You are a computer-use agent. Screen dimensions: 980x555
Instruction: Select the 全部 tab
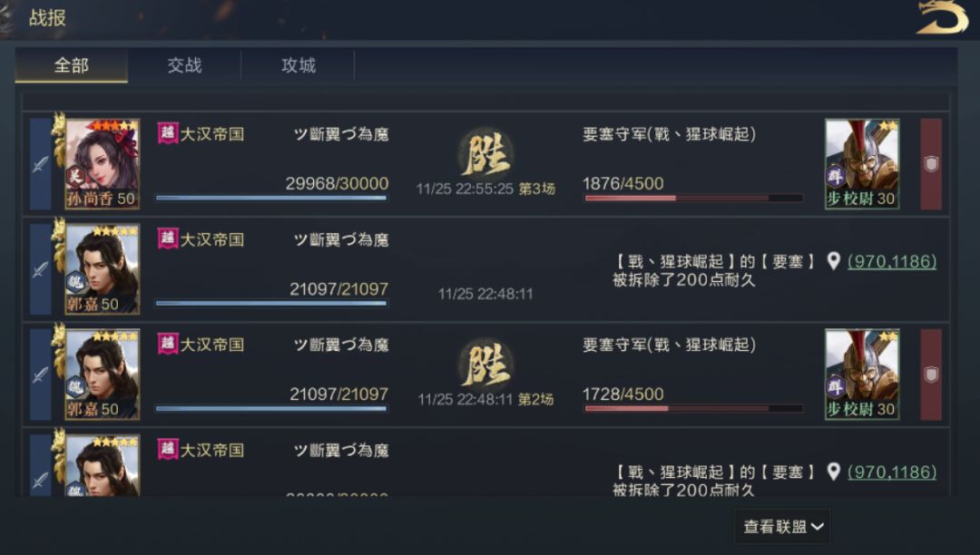pos(72,65)
